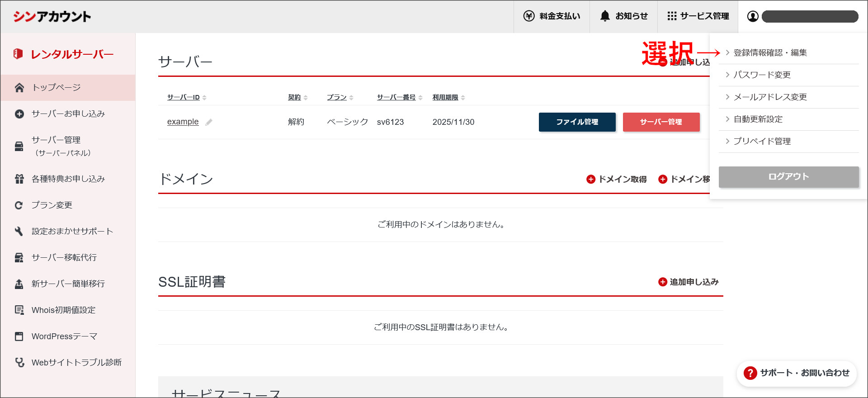
Task: Click the plus icon beside ドメイン取得
Action: pos(590,179)
